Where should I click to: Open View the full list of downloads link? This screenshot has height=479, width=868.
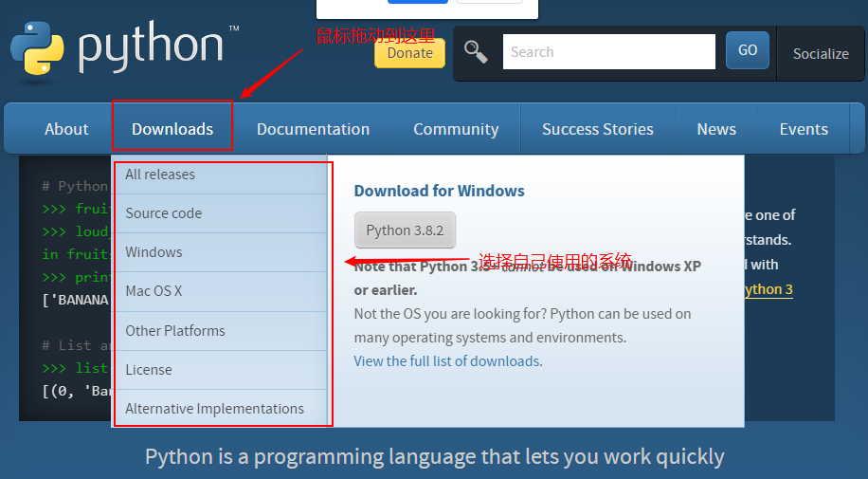pos(448,361)
